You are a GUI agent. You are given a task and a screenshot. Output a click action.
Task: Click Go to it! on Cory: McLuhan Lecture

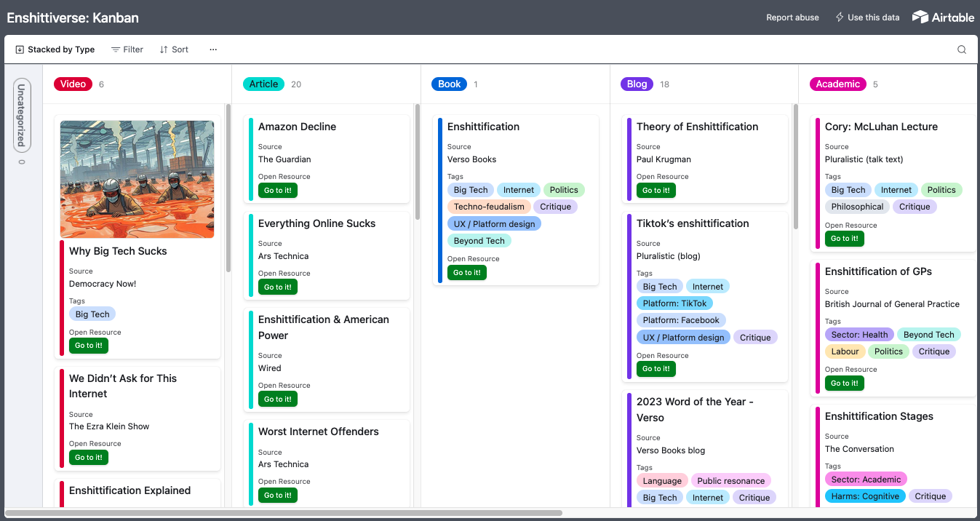(x=845, y=239)
